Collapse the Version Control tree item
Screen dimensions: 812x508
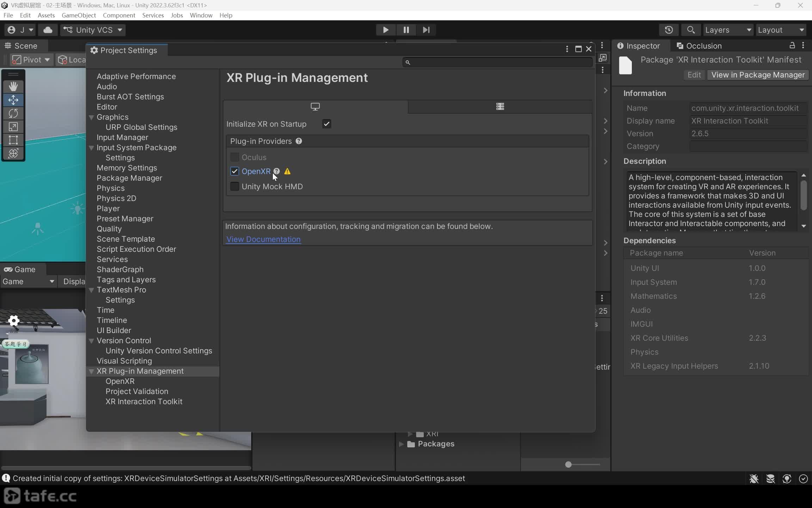coord(91,341)
